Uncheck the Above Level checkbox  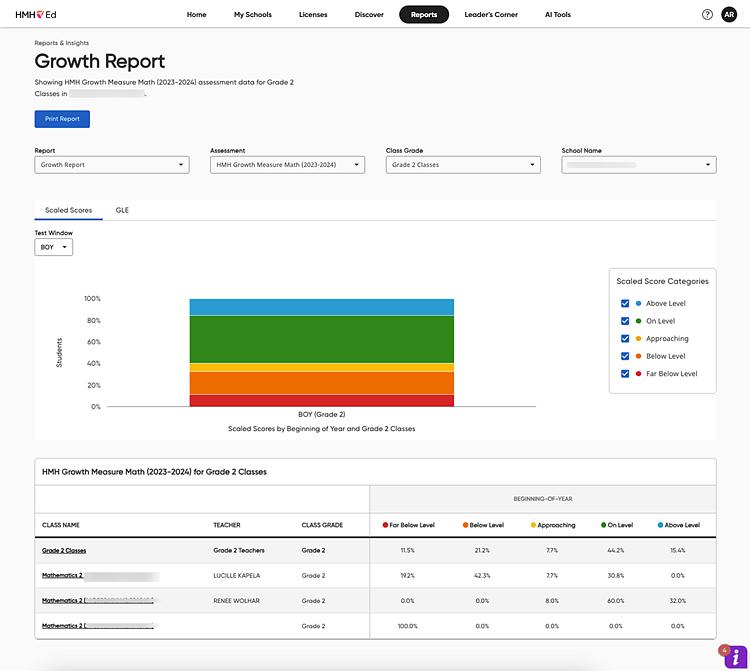tap(625, 303)
